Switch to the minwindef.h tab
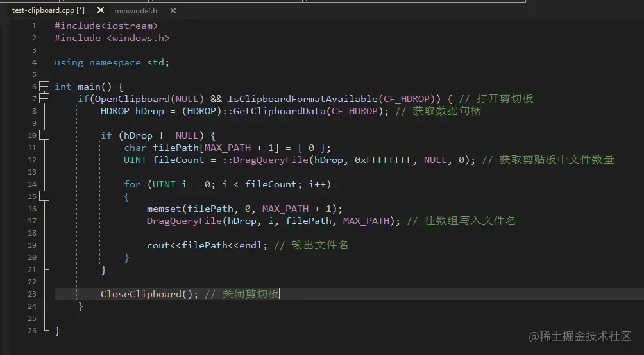644x355 pixels. point(135,11)
